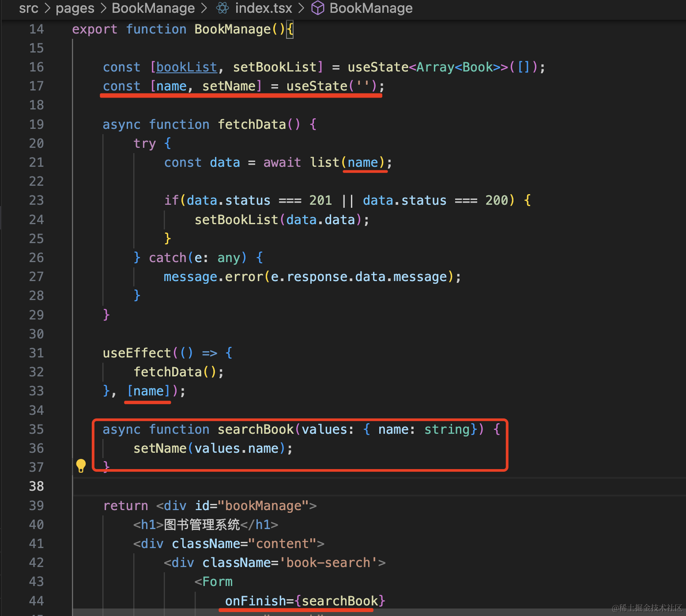Viewport: 686px width, 616px height.
Task: Click setName(values.name) on line 36
Action: [x=209, y=448]
